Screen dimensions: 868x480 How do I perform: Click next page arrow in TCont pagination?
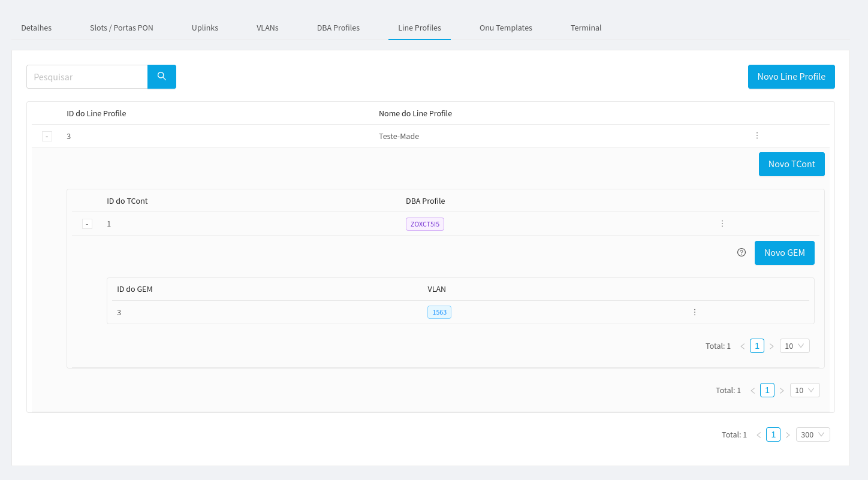(782, 390)
